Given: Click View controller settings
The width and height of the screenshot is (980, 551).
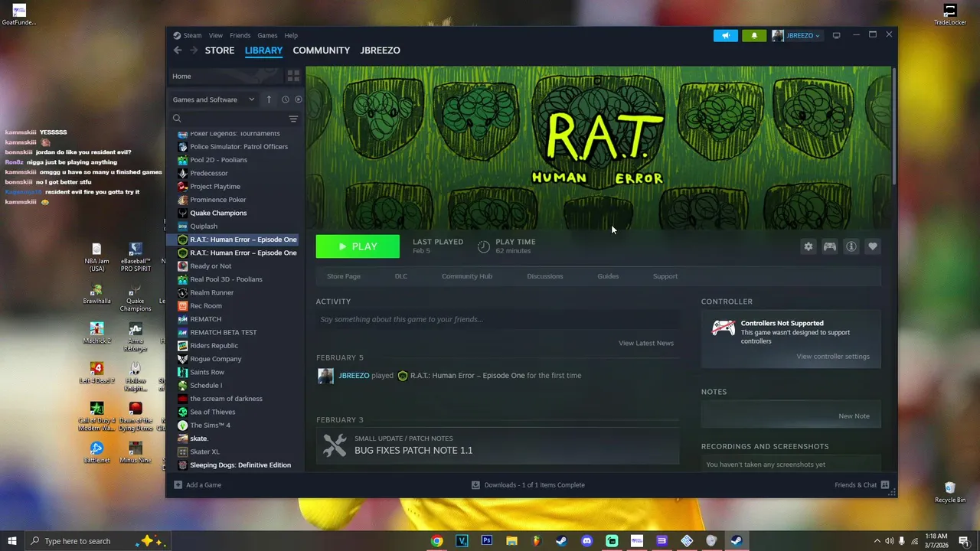Looking at the screenshot, I should click(x=833, y=357).
